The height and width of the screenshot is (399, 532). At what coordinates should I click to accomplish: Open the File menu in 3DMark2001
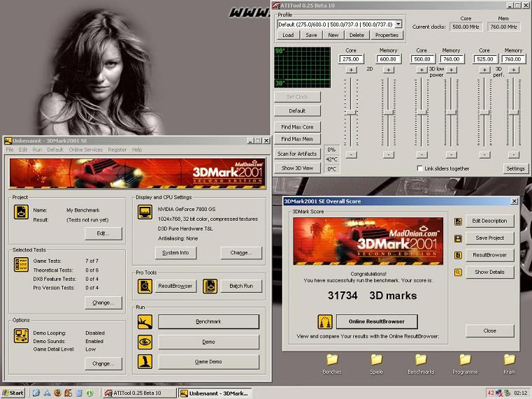pyautogui.click(x=10, y=150)
